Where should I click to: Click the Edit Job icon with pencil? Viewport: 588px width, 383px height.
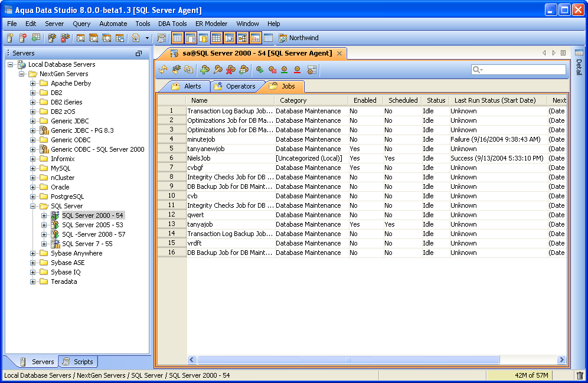(218, 70)
